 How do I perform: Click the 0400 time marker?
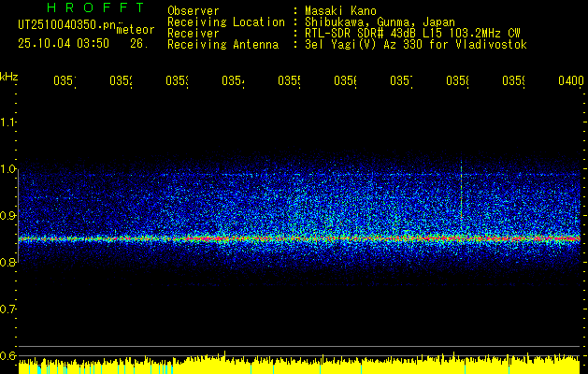coord(571,81)
